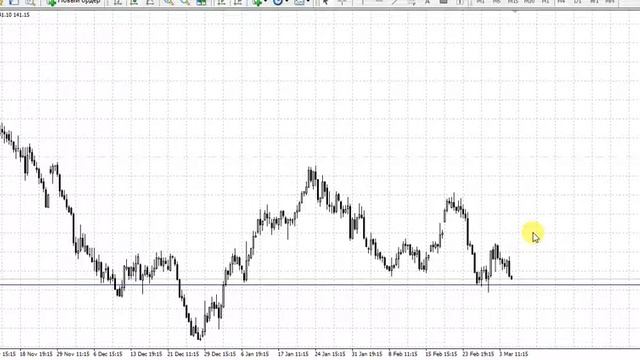Screen dimensions: 640x360
Task: Click the '6 Dec 15:15' time label
Action: [108, 354]
